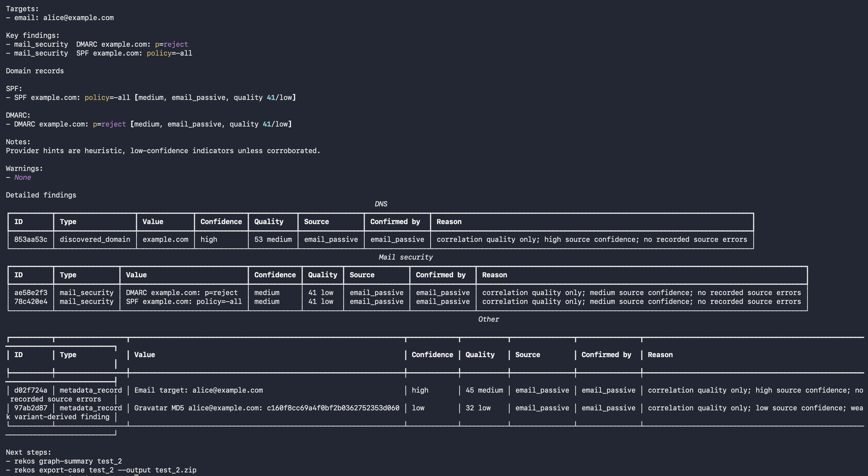Click the purple 'p=reject' in Key findings
This screenshot has width=868, height=476.
[x=172, y=44]
